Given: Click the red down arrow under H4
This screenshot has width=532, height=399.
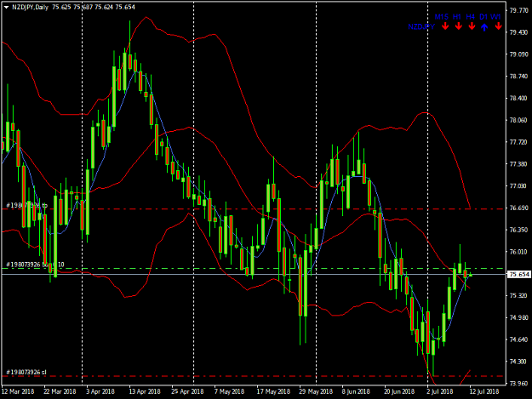Looking at the screenshot, I should pos(472,26).
